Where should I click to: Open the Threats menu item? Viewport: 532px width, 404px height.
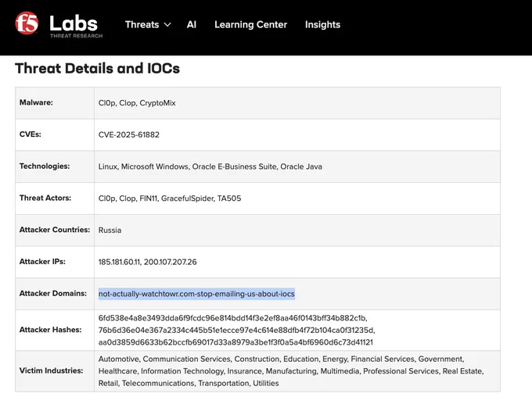(142, 24)
